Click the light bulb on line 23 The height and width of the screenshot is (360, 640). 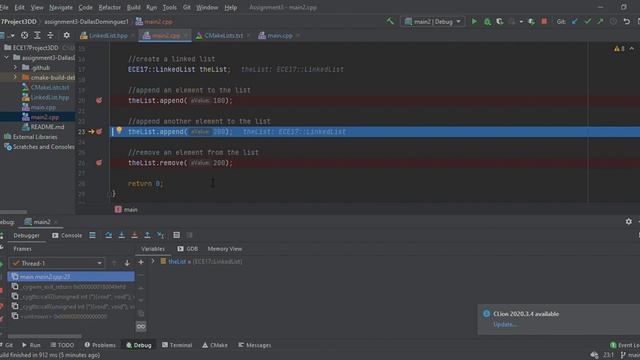(119, 130)
